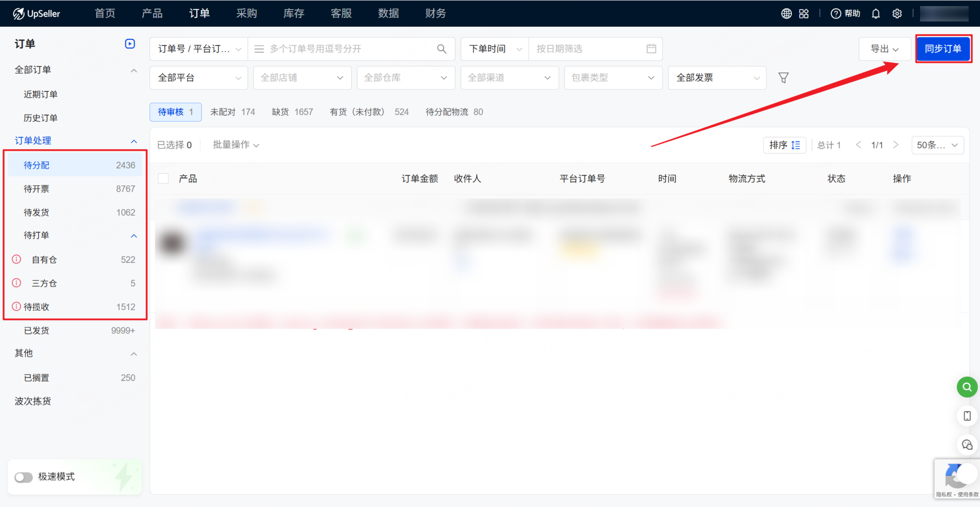The image size is (980, 507).
Task: Open the 库存 top menu
Action: tap(293, 14)
